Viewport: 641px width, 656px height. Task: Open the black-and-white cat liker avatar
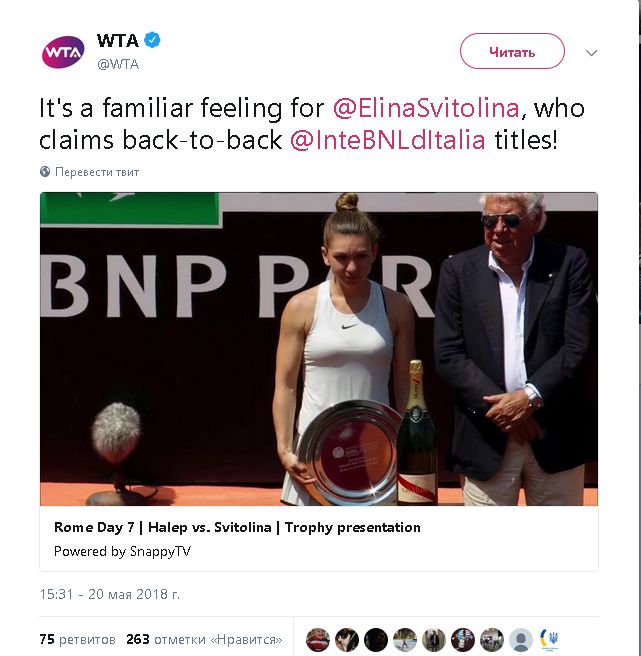pos(347,639)
